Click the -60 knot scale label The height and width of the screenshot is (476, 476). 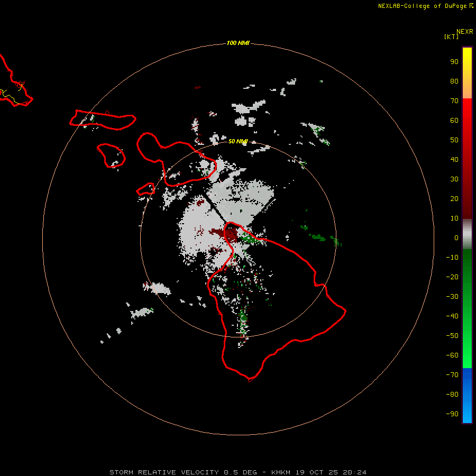tap(452, 355)
